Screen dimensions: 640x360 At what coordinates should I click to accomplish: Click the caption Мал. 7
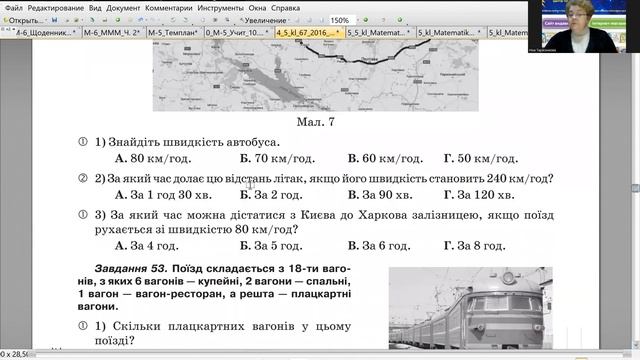[x=316, y=122]
